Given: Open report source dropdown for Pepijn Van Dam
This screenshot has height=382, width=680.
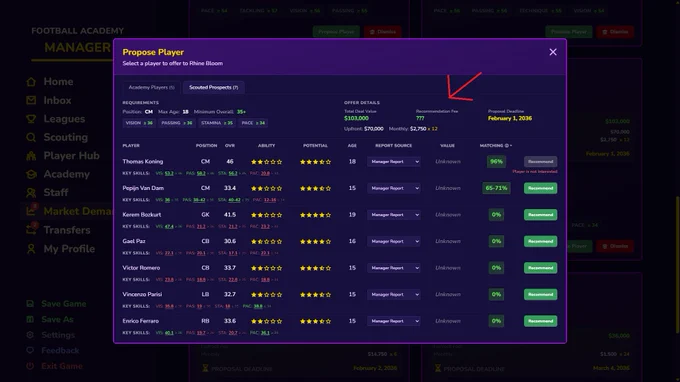Looking at the screenshot, I should [393, 188].
